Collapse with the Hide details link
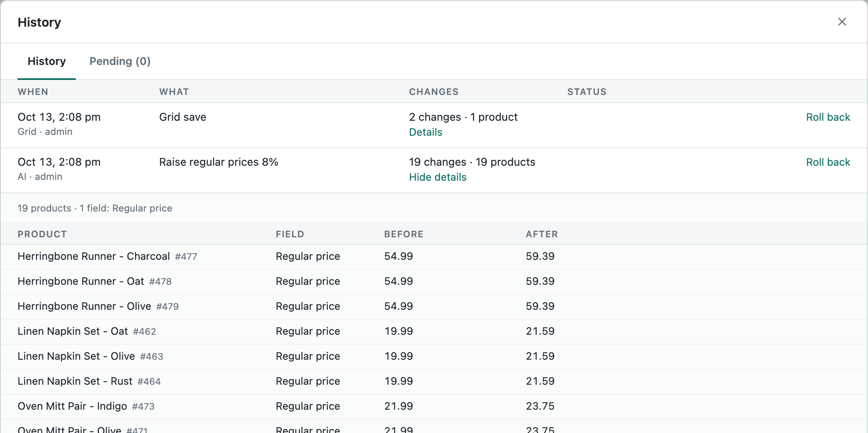Image resolution: width=868 pixels, height=433 pixels. [x=438, y=177]
